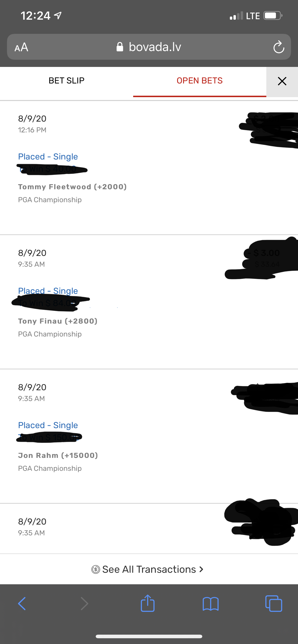
Task: Tap the chevron after See All Transactions
Action: [x=201, y=569]
